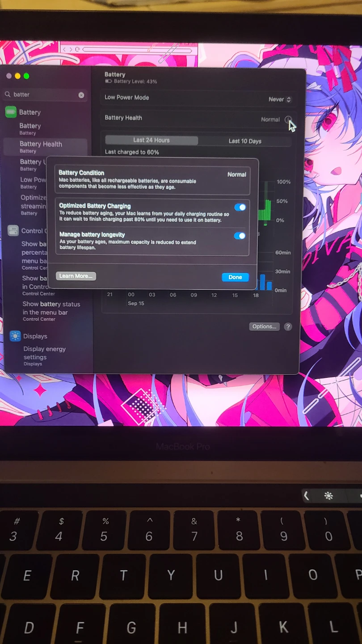Select the Optimize streaming sidebar result

pyautogui.click(x=33, y=205)
